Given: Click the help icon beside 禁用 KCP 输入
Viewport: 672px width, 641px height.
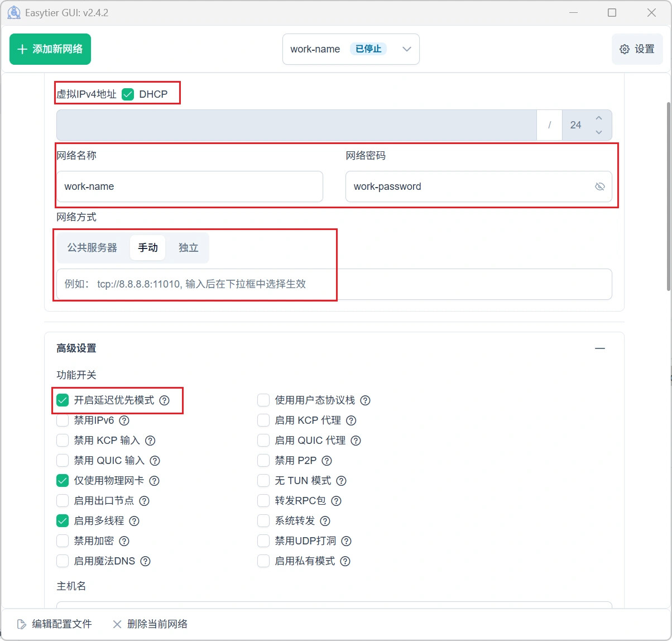Looking at the screenshot, I should pyautogui.click(x=150, y=441).
